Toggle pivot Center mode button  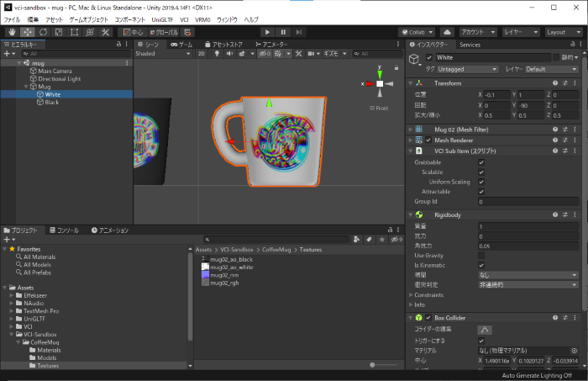click(x=133, y=32)
